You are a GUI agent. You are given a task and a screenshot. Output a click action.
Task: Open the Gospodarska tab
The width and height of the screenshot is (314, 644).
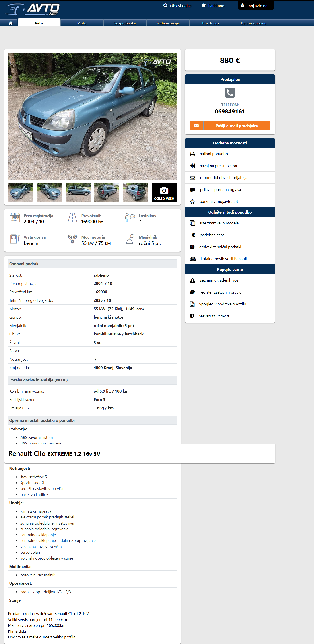pyautogui.click(x=125, y=23)
